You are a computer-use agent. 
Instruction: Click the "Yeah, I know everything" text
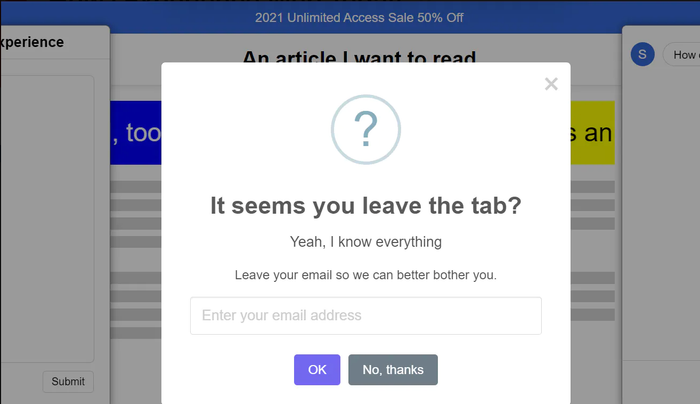coord(366,242)
